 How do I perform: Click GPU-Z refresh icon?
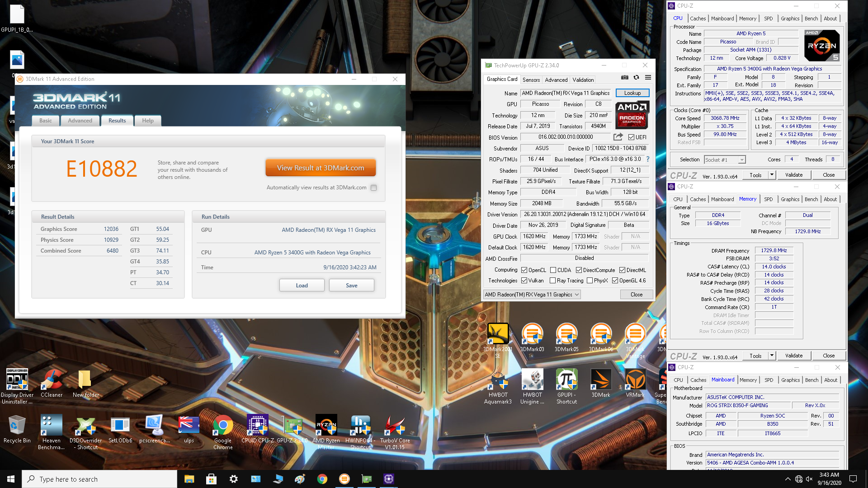(636, 78)
